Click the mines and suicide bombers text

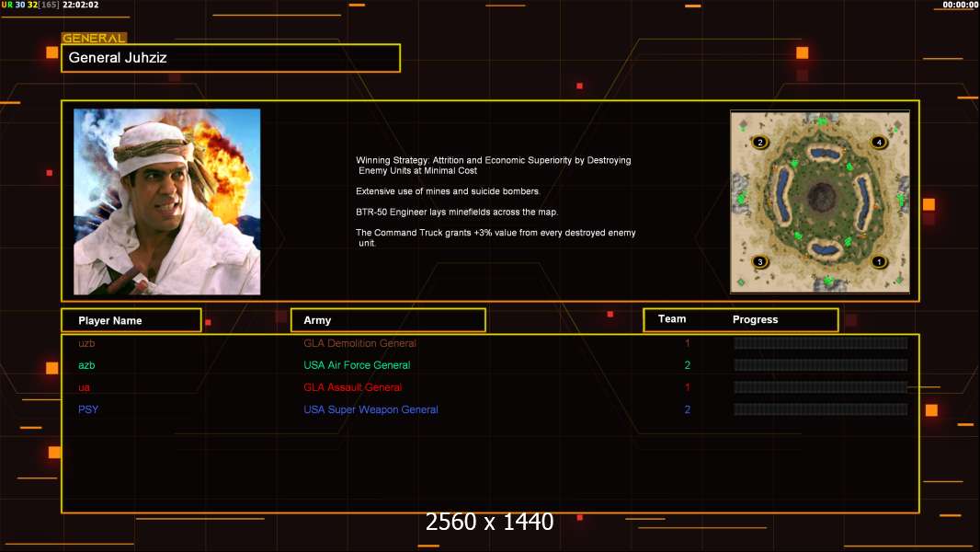coord(448,191)
